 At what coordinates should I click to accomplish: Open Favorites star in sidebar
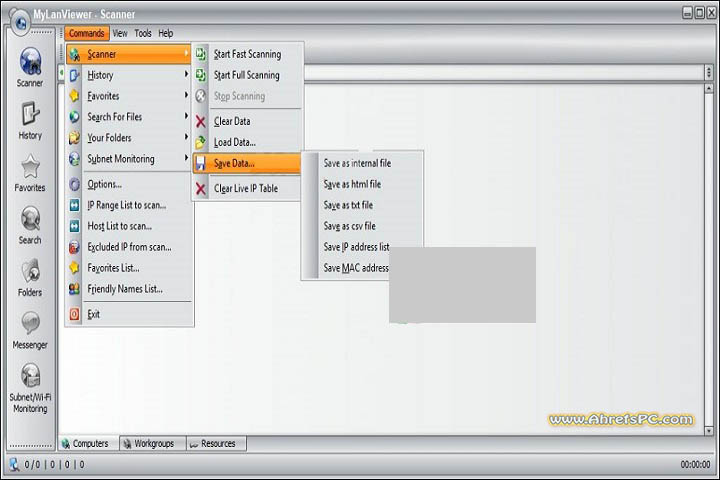(x=30, y=173)
